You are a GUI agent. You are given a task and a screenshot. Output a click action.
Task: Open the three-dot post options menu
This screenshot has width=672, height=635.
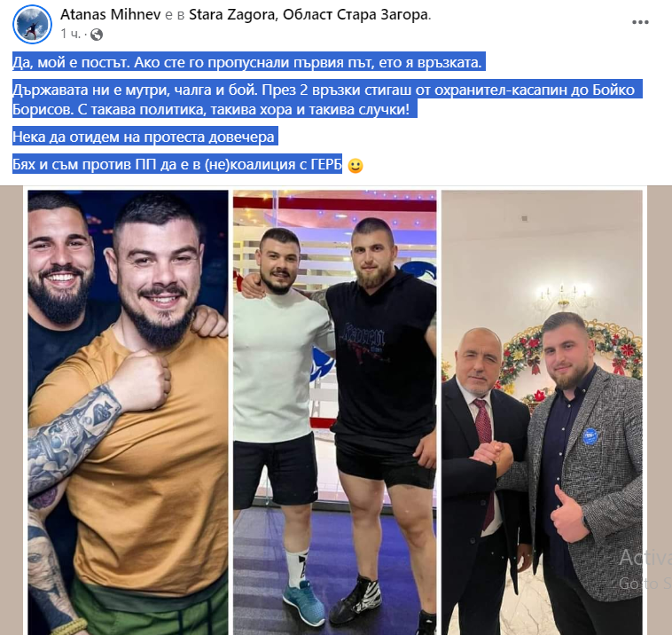pyautogui.click(x=640, y=22)
